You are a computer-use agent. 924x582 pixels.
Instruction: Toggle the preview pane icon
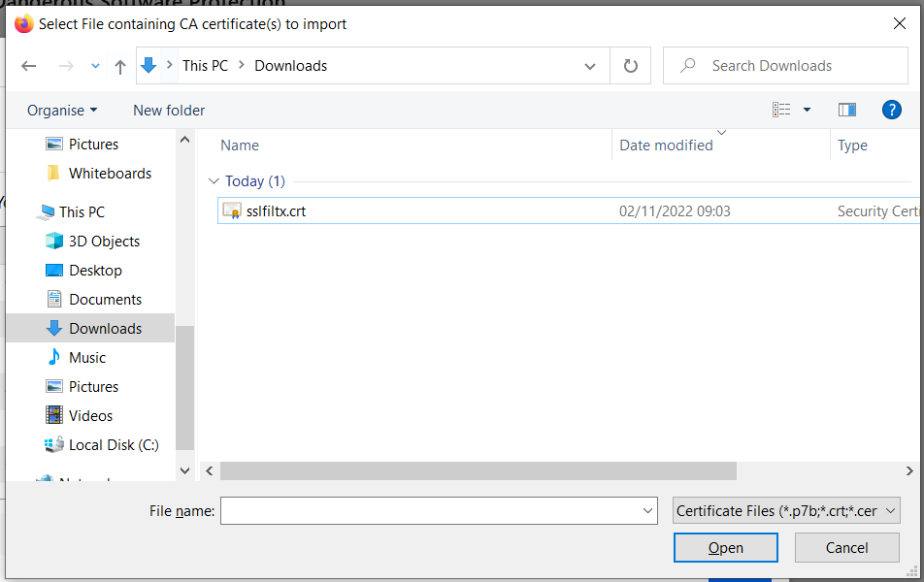tap(846, 110)
